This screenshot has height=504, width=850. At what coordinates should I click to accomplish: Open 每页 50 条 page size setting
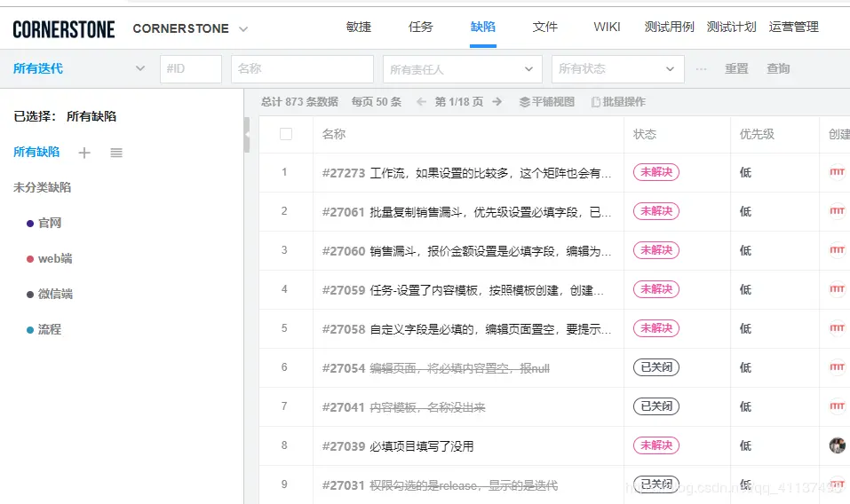click(377, 102)
